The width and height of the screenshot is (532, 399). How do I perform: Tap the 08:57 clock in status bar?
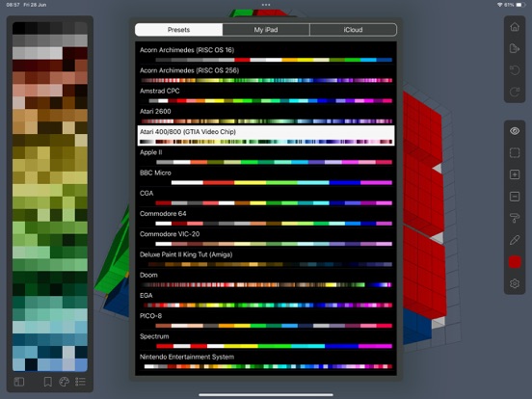[13, 5]
